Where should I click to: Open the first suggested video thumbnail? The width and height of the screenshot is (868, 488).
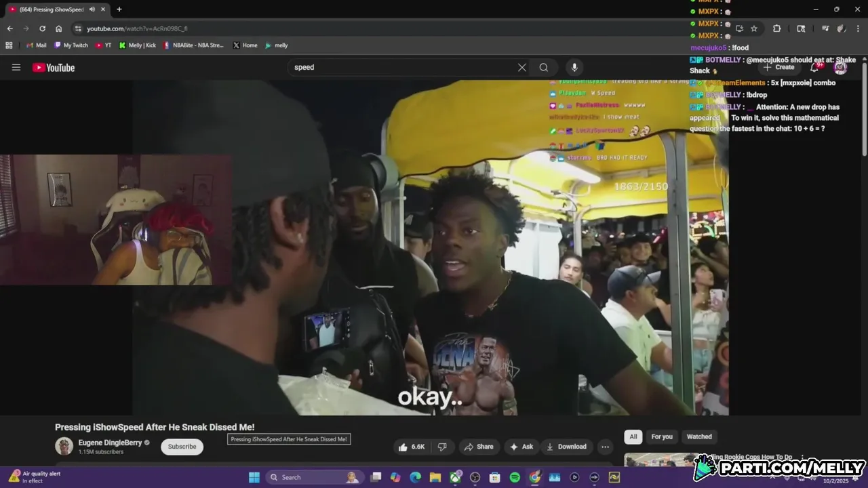pyautogui.click(x=660, y=460)
